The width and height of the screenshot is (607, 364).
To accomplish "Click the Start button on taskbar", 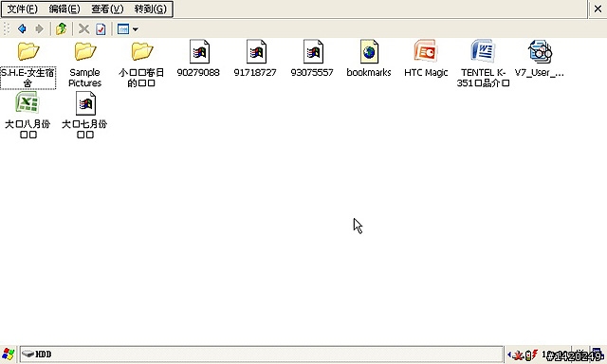I will click(x=9, y=354).
